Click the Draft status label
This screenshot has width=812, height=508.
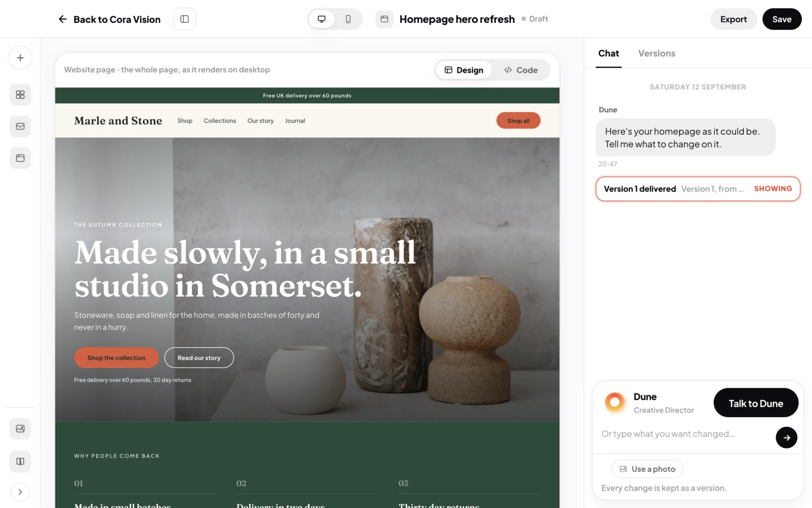[538, 19]
